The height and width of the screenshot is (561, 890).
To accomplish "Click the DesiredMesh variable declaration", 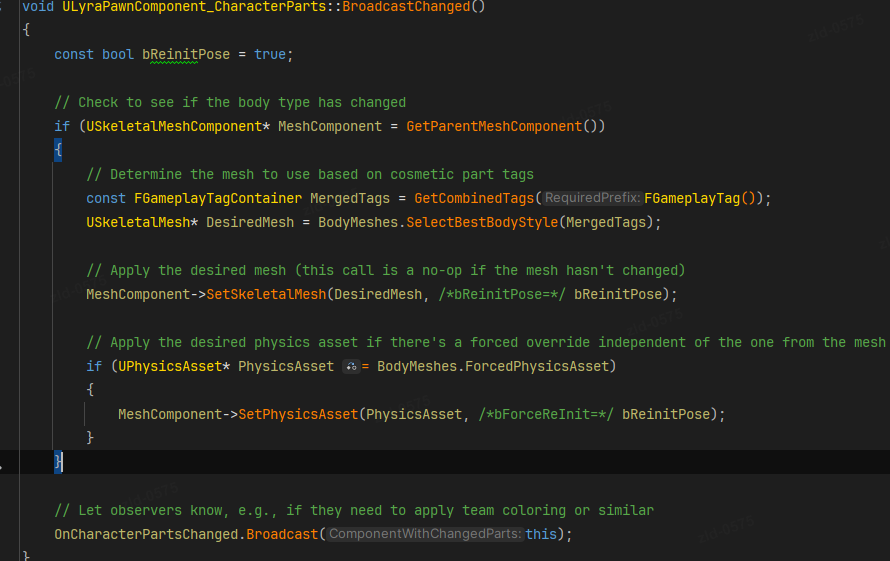I will pos(250,222).
